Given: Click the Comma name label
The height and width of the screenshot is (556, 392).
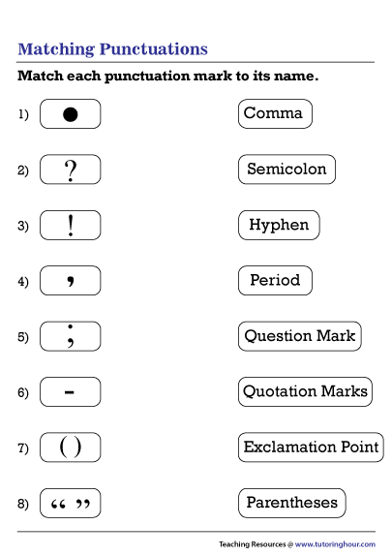Looking at the screenshot, I should [x=275, y=114].
